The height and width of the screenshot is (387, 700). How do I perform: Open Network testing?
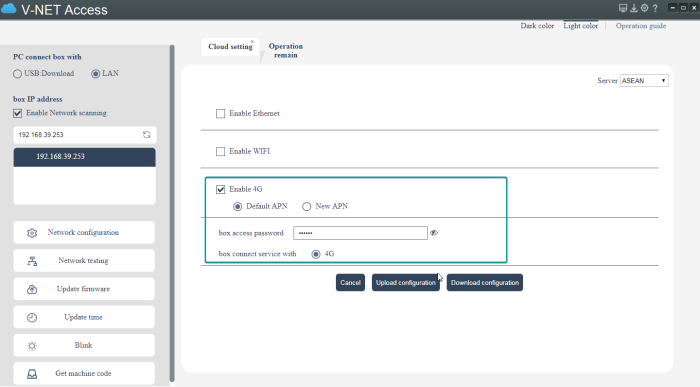(x=84, y=261)
